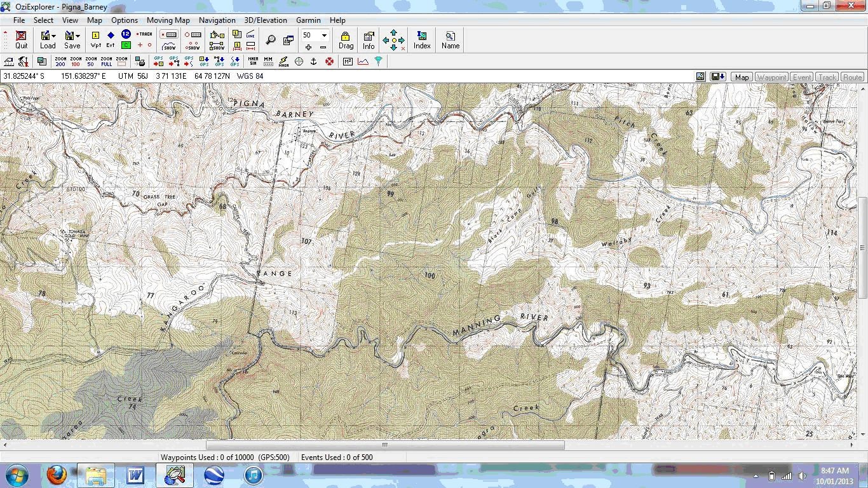The image size is (868, 488).
Task: Select the Waypoint mode button
Action: pos(771,77)
